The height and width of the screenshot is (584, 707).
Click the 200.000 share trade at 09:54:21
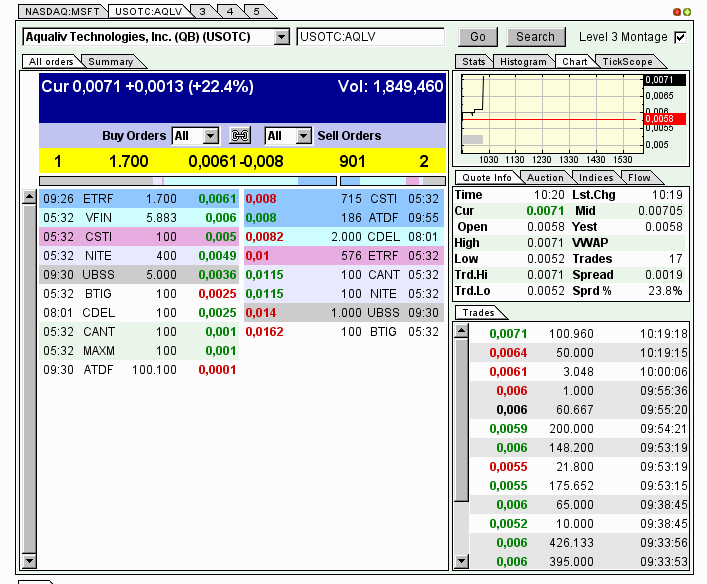578,428
